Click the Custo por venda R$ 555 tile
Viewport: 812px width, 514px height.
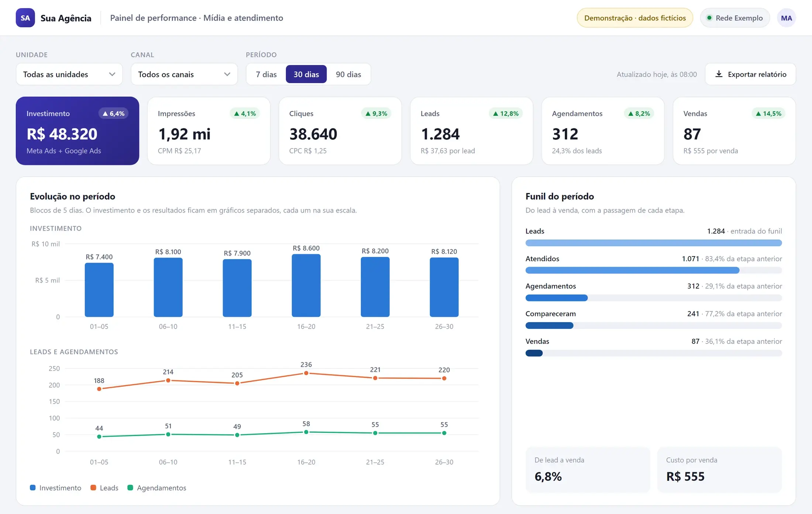pyautogui.click(x=720, y=470)
